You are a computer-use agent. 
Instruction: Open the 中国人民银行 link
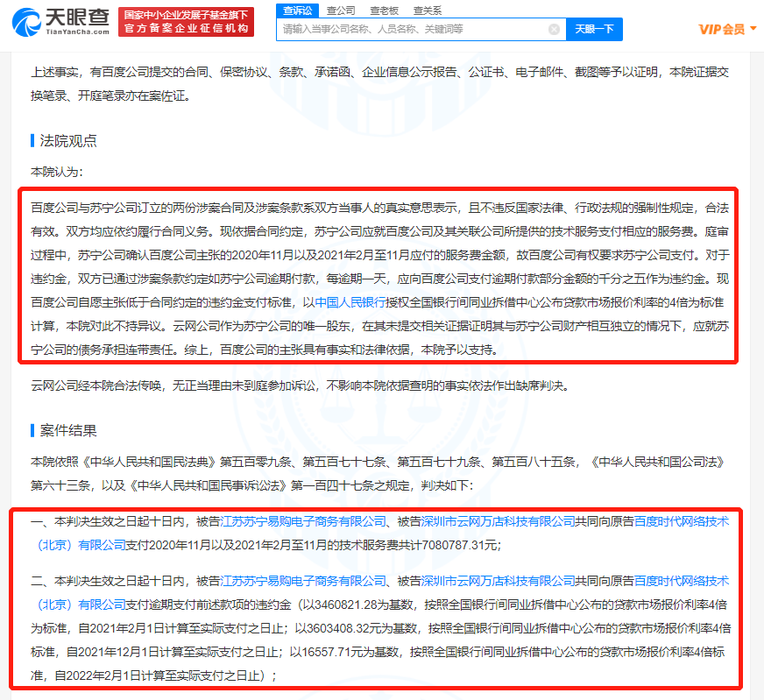tap(350, 301)
